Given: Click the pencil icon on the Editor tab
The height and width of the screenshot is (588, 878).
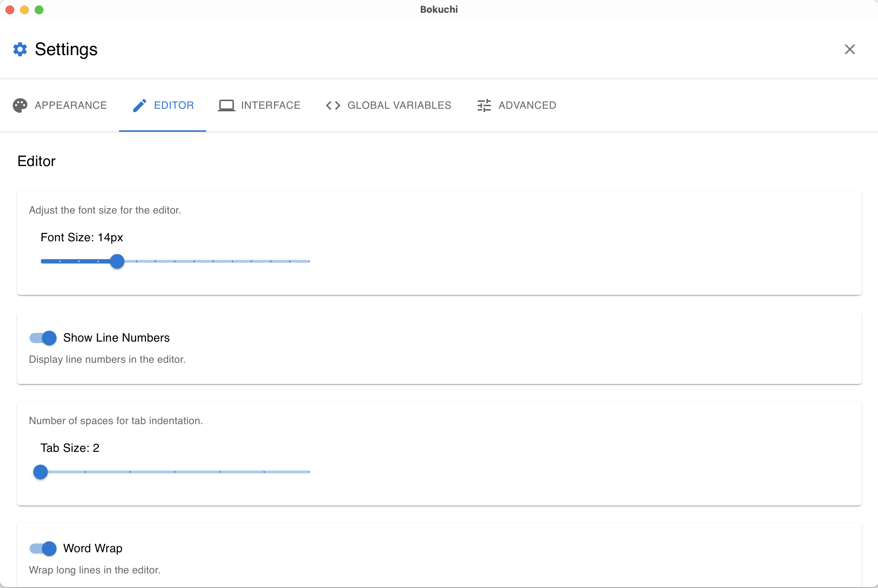Looking at the screenshot, I should click(x=139, y=105).
